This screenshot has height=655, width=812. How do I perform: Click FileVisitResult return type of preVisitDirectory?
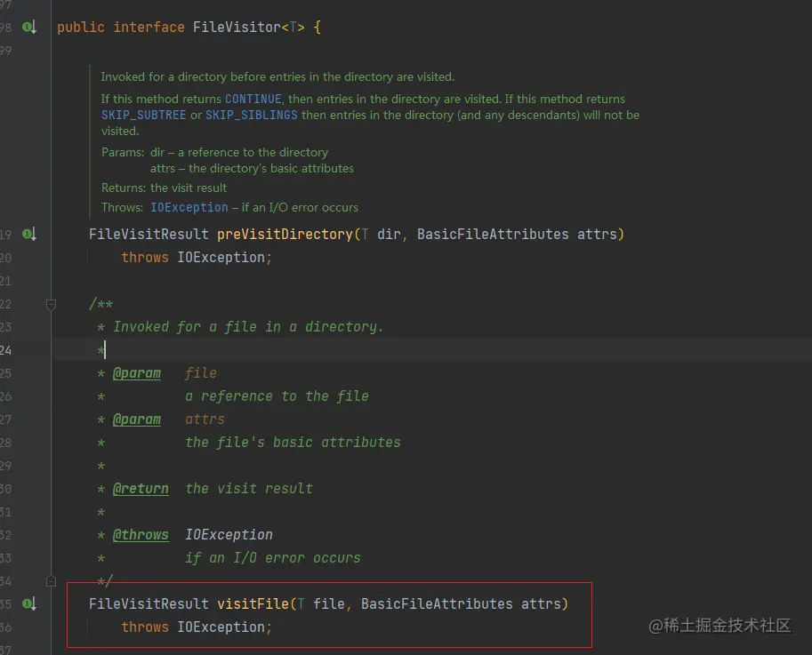[x=149, y=235]
